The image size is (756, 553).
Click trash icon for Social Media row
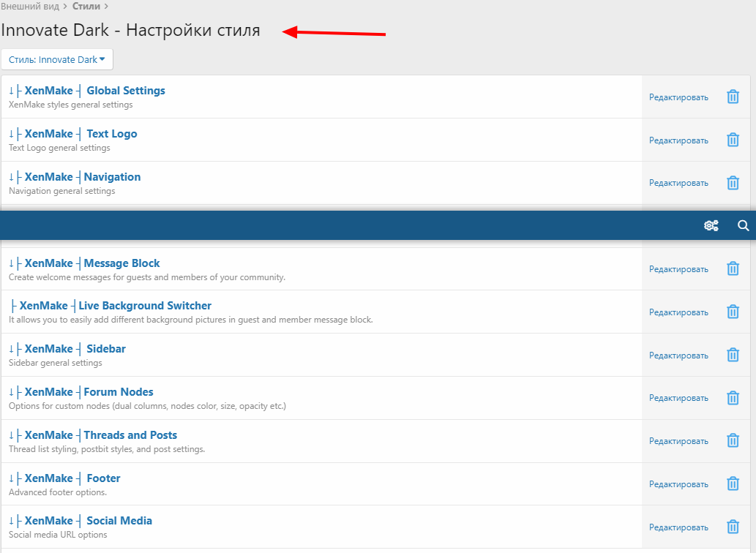click(733, 527)
